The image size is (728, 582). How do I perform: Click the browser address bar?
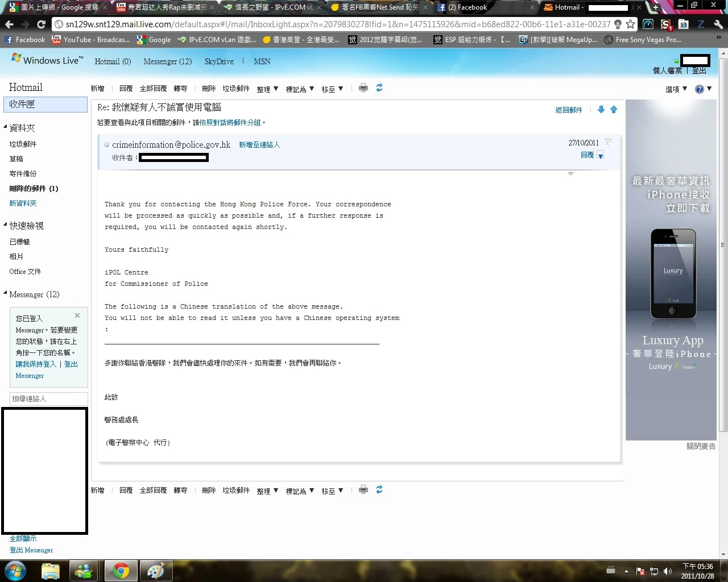(337, 24)
